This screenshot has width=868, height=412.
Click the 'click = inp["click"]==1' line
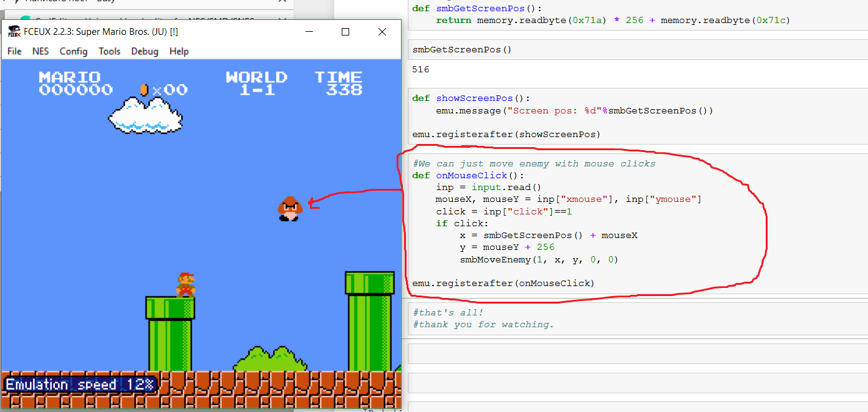[504, 211]
